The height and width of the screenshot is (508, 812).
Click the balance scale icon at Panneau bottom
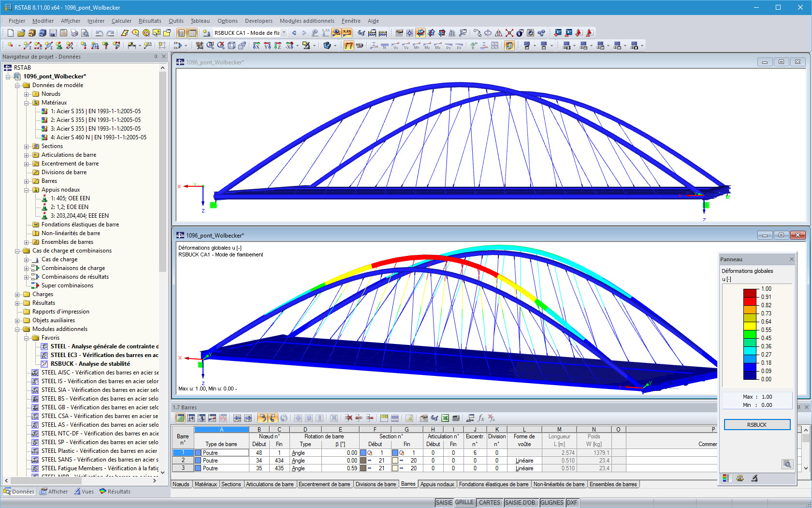740,478
